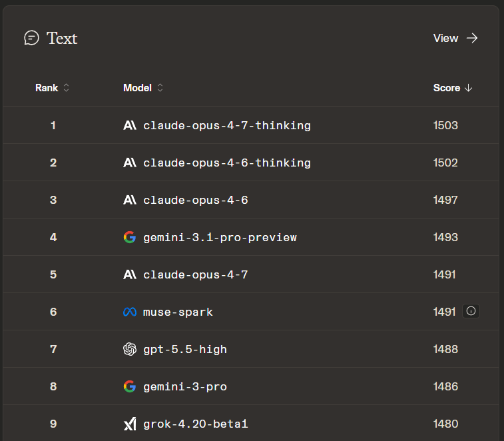The height and width of the screenshot is (441, 504).
Task: Click the score value 1502
Action: [445, 163]
